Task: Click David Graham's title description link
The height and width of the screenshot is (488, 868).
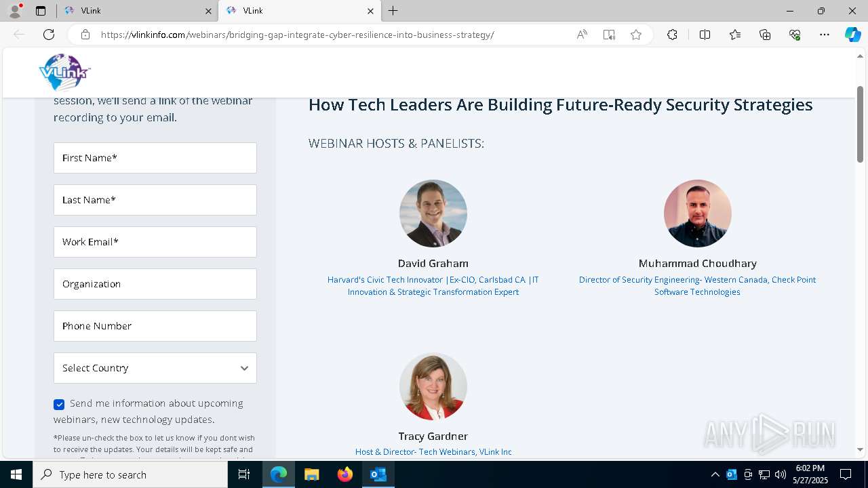Action: pos(433,286)
